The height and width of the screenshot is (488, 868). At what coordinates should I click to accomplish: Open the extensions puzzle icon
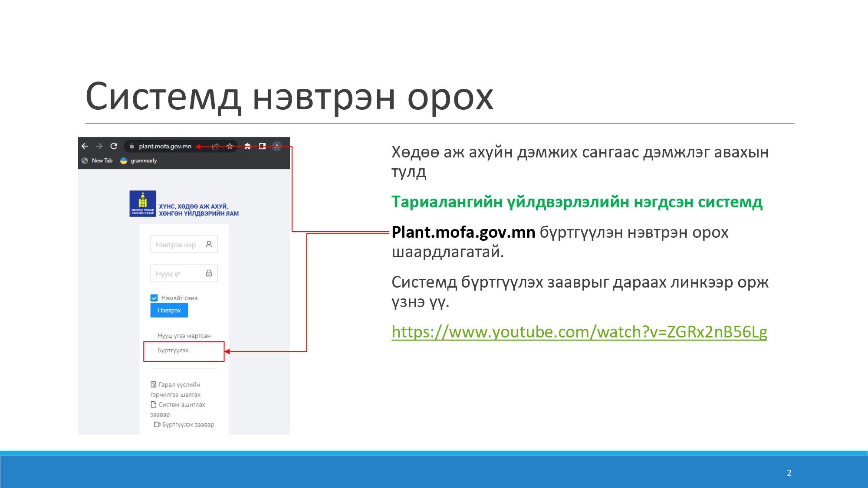247,146
